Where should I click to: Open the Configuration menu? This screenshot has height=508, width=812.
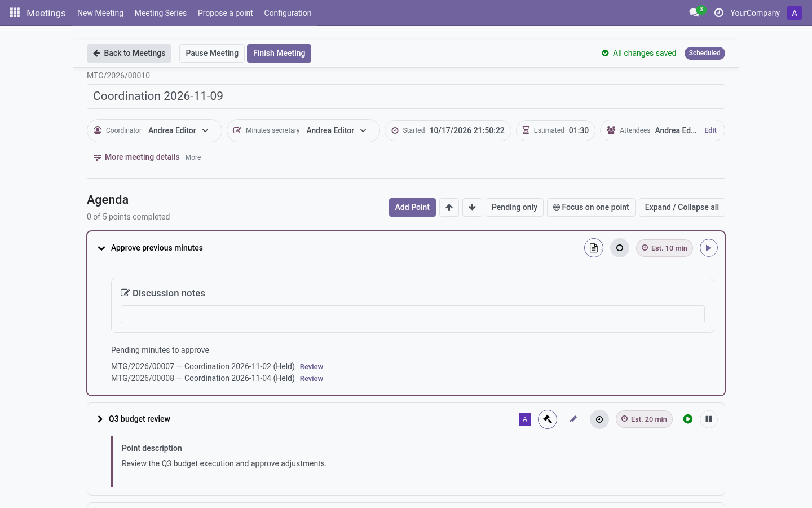pos(288,13)
